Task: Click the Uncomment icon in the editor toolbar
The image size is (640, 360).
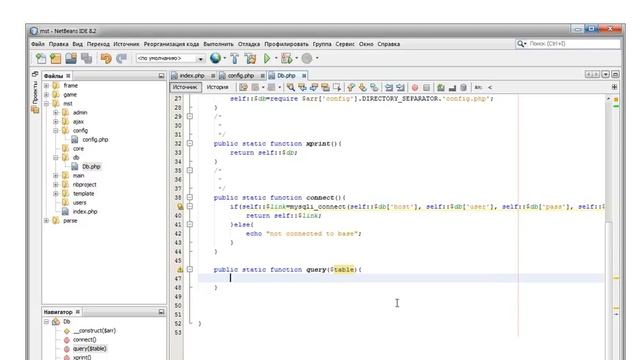Action: (452, 87)
